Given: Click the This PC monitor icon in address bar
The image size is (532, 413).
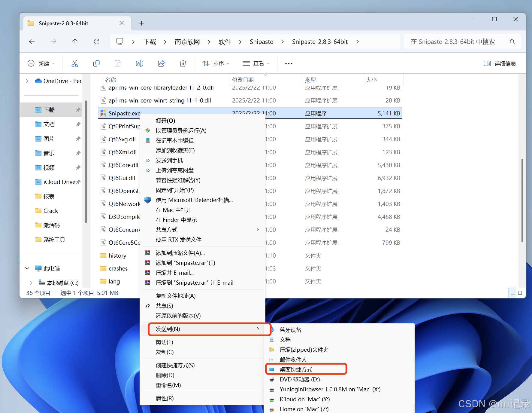Looking at the screenshot, I should click(120, 41).
